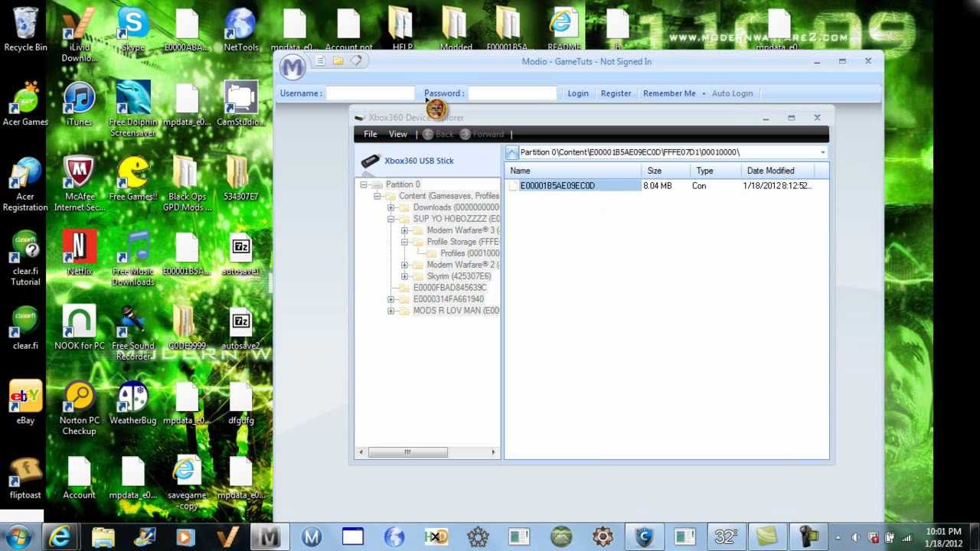This screenshot has height=551, width=980.
Task: Collapse the SUP YO HOBOZZZZ node
Action: pos(391,219)
